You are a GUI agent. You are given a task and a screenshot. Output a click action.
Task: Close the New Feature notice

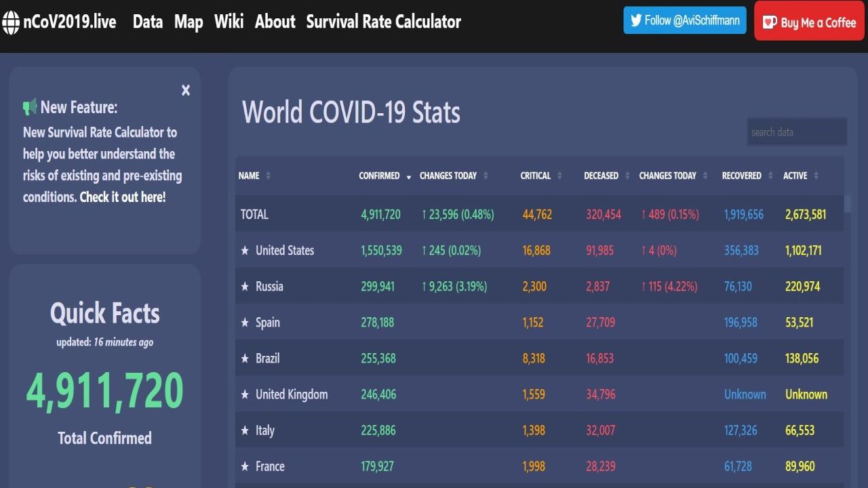pos(186,90)
